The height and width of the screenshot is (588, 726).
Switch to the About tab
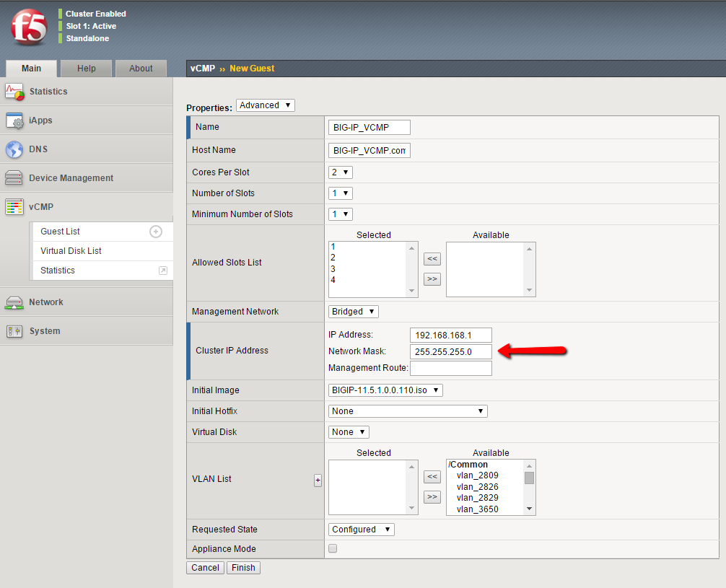[141, 69]
